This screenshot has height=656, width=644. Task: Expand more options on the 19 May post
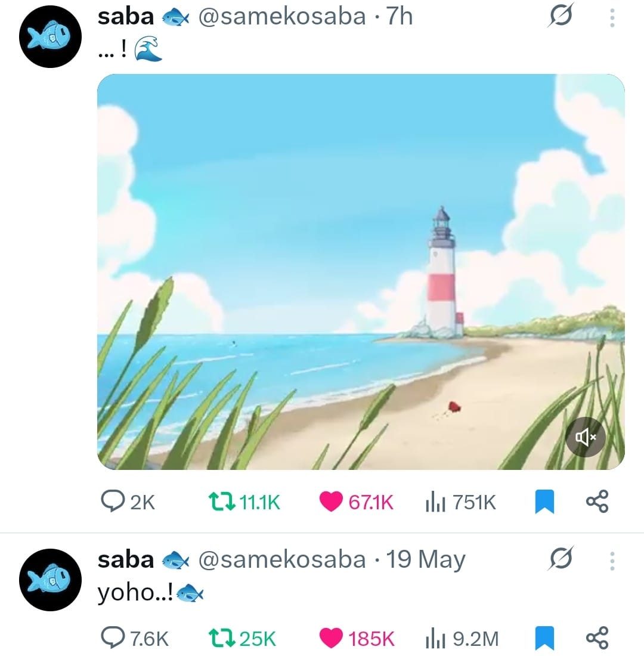point(612,561)
